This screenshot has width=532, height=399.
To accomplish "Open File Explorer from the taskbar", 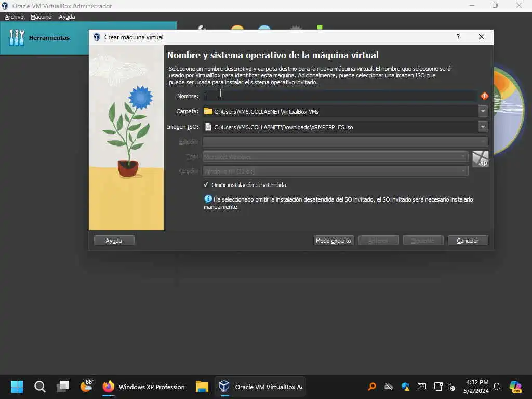I will [x=202, y=387].
